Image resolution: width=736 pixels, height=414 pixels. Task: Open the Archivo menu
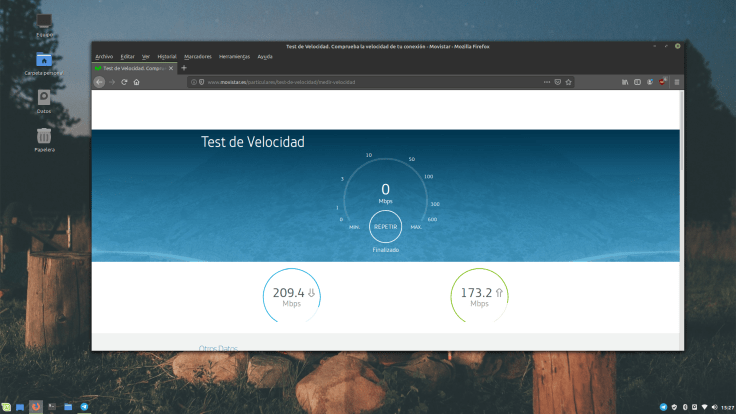point(104,57)
